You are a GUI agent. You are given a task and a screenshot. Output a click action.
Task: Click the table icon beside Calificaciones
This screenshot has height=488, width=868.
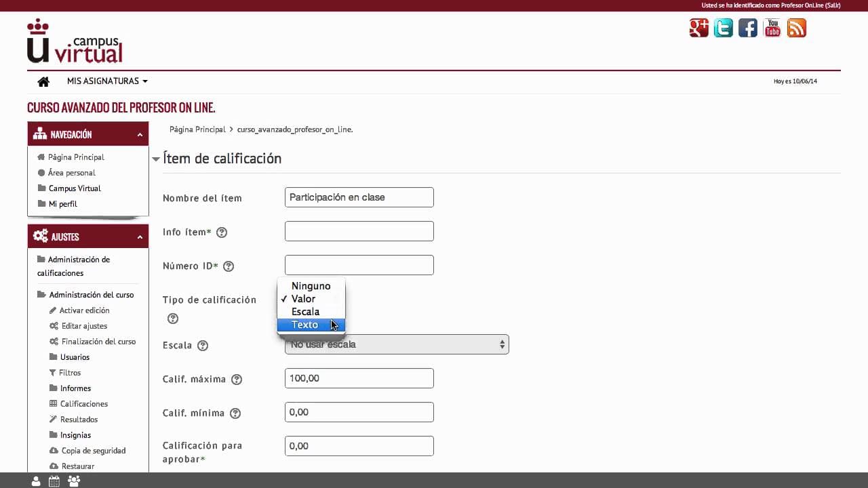point(54,404)
